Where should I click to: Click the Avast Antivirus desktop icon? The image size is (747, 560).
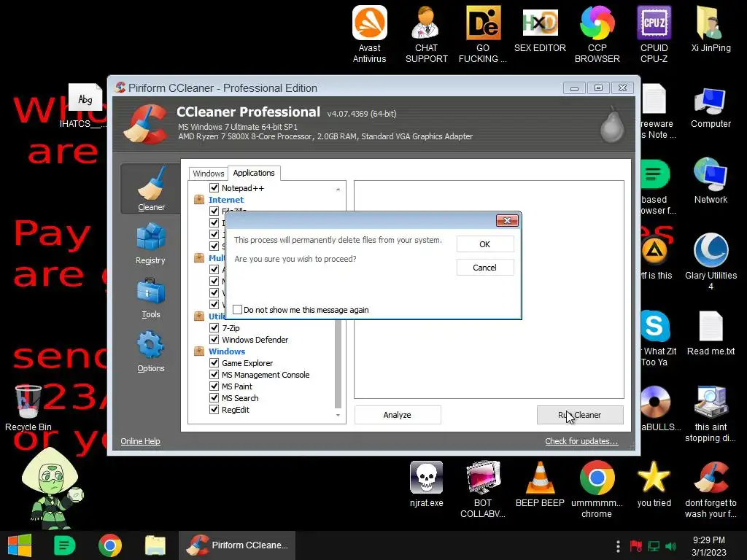click(x=369, y=34)
